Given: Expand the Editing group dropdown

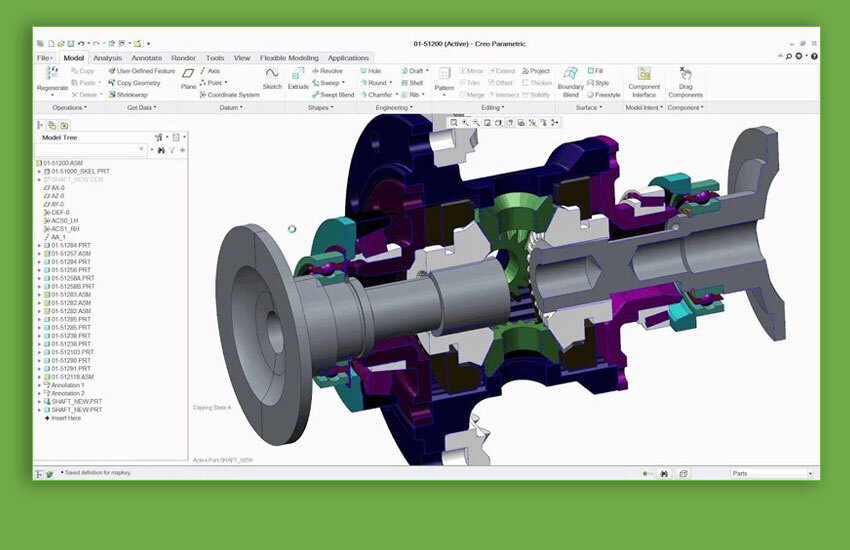Looking at the screenshot, I should [493, 108].
